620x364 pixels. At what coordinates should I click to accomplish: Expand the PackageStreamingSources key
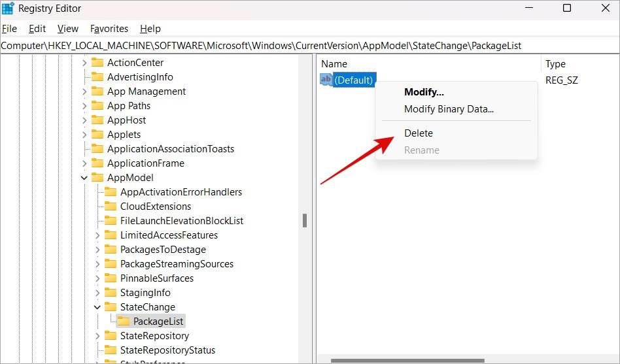coord(97,263)
